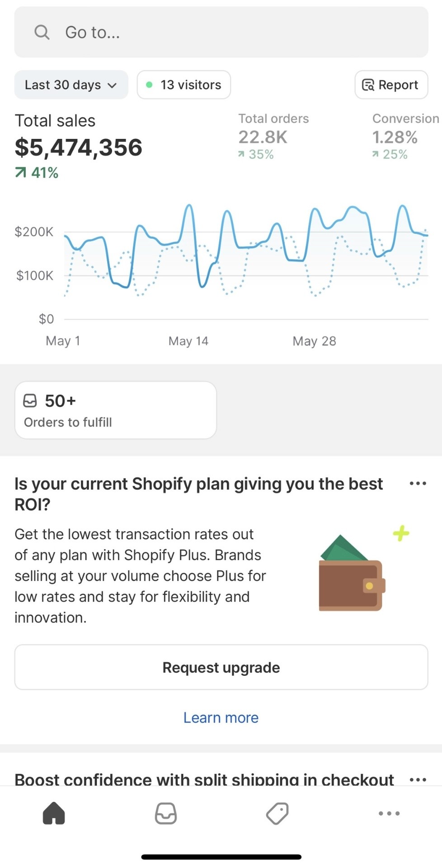Open the Report button
This screenshot has height=868, width=442.
tap(391, 85)
